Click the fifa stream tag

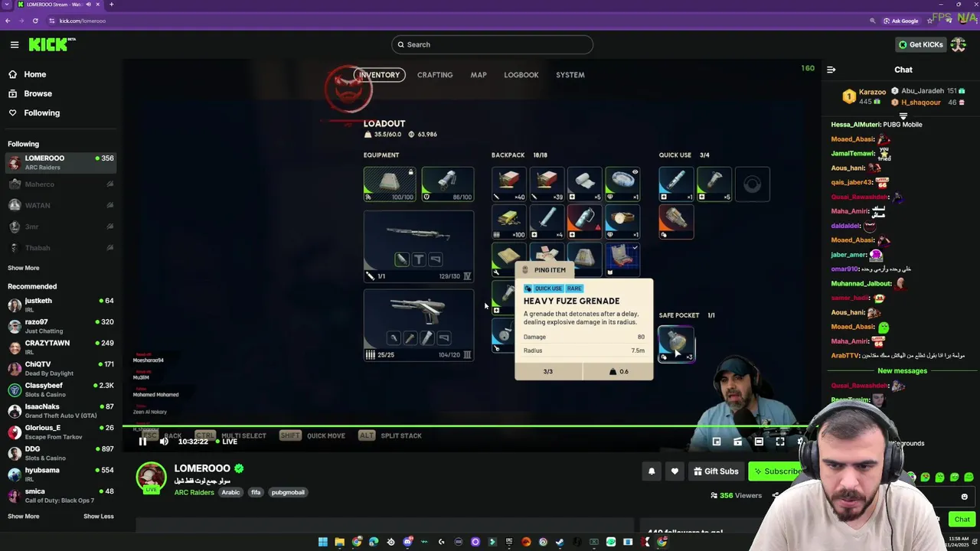click(256, 492)
